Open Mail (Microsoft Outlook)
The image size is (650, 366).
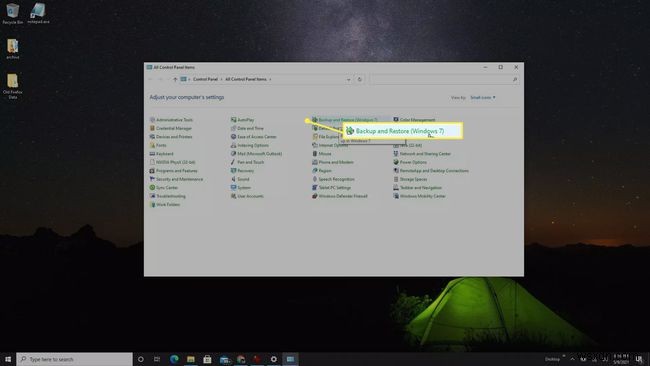256,154
